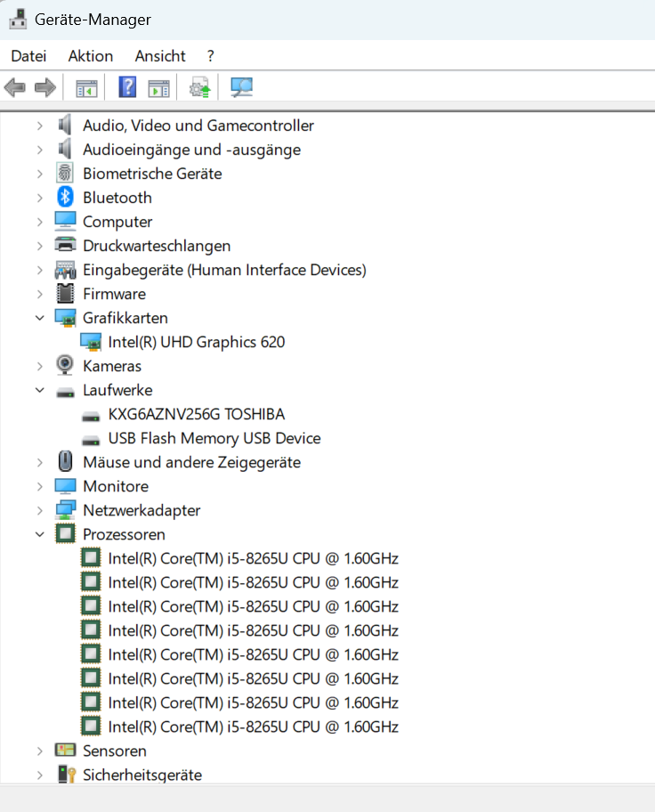Screen dimensions: 655x812
Task: Click the icon of the TOSHIBA drive entry
Action: 91,417
